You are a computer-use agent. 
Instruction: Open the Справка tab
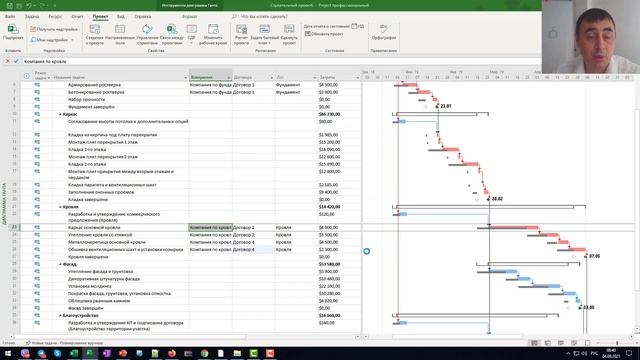point(142,17)
